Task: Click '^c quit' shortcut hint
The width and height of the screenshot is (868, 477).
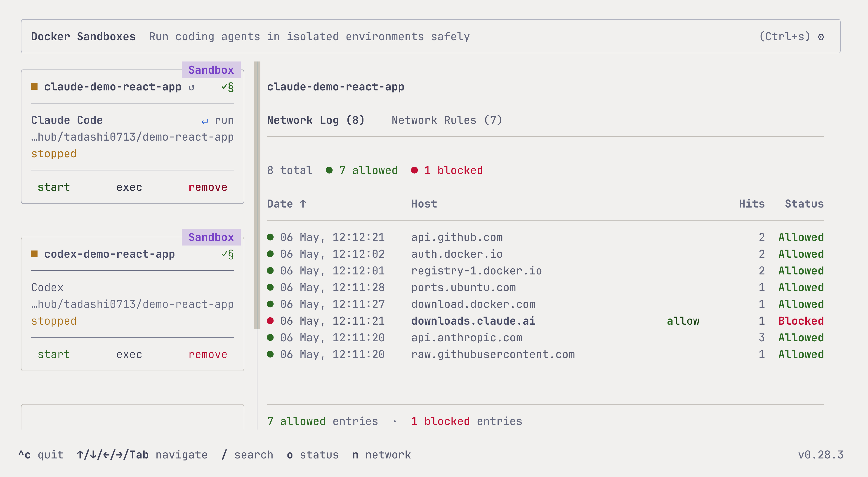Action: (x=41, y=455)
